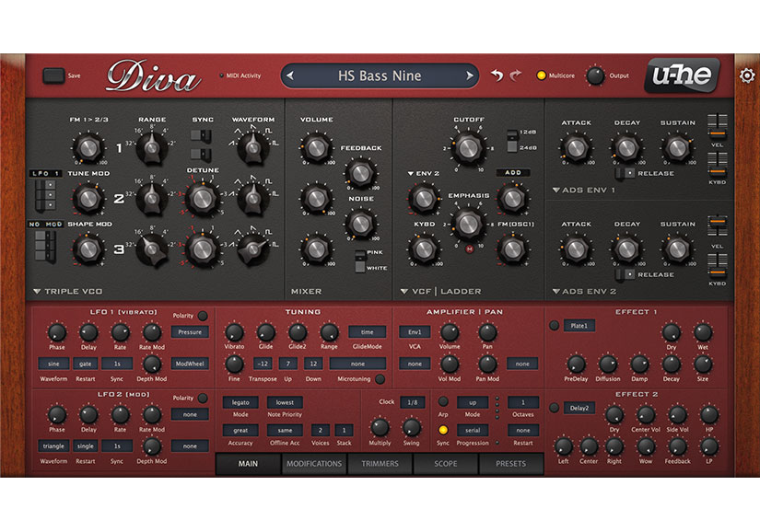Open the settings gear icon
Viewport: 760px width, 532px height.
tap(747, 75)
